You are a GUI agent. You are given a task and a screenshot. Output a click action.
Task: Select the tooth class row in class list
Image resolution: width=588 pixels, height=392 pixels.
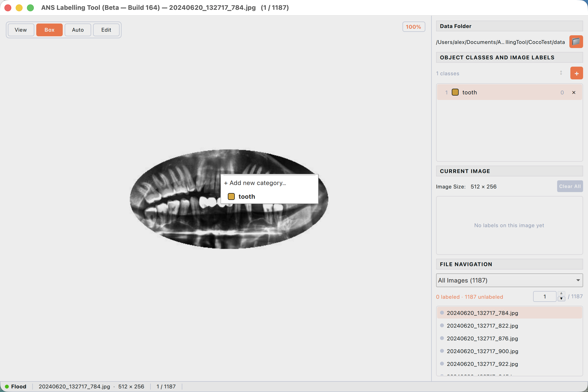click(x=509, y=92)
